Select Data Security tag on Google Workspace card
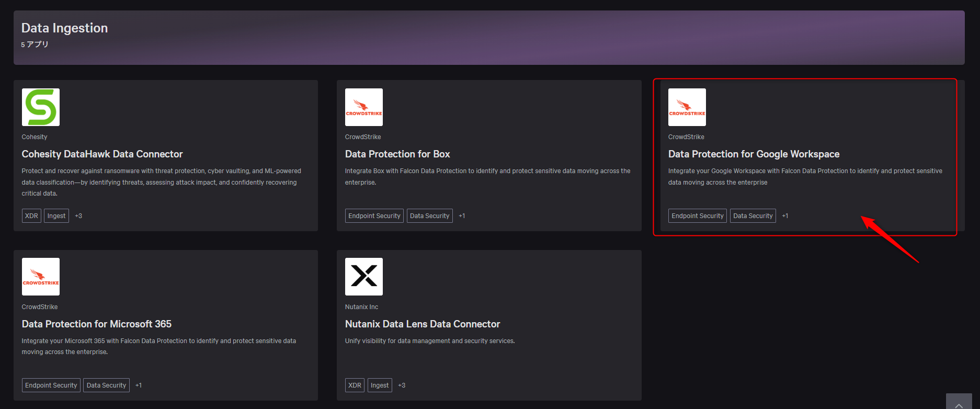This screenshot has width=980, height=409. tap(753, 215)
